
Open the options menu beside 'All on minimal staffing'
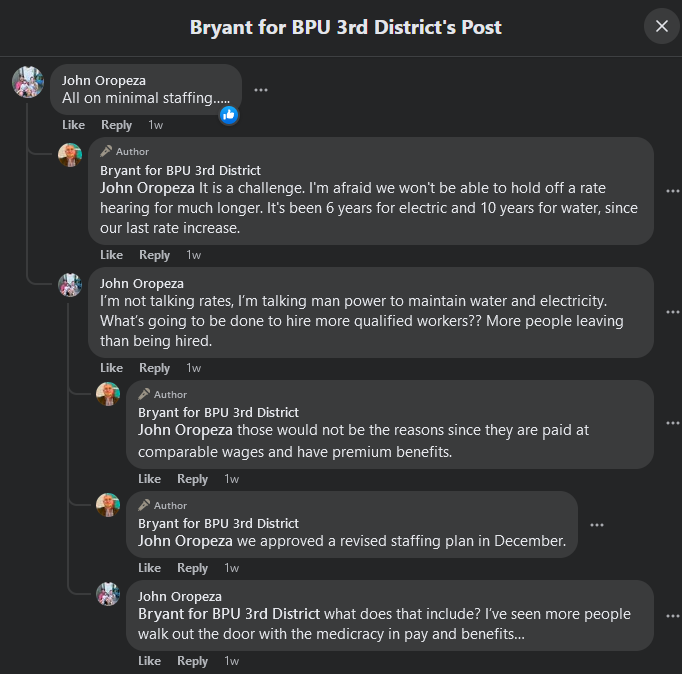point(261,90)
